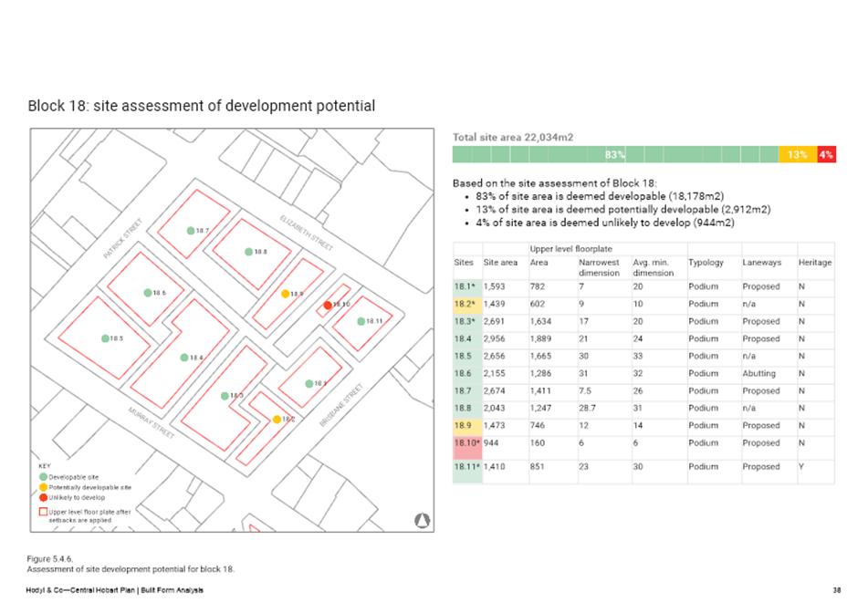868x613 pixels.
Task: Click the 'Assessment of site development potential' caption line
Action: [x=131, y=568]
